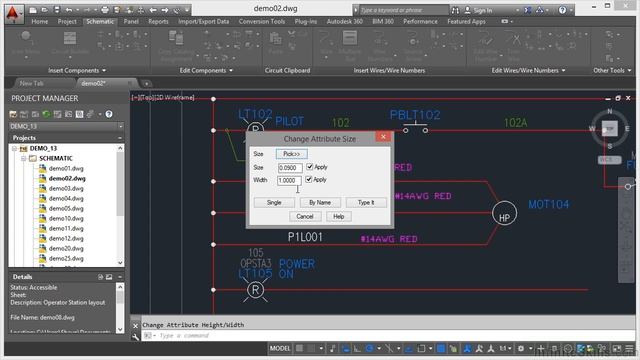Click the By Name button

pos(320,202)
